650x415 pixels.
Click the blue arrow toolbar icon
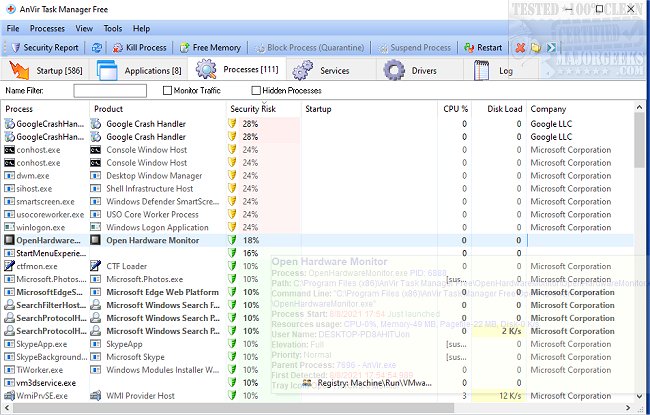pyautogui.click(x=551, y=48)
